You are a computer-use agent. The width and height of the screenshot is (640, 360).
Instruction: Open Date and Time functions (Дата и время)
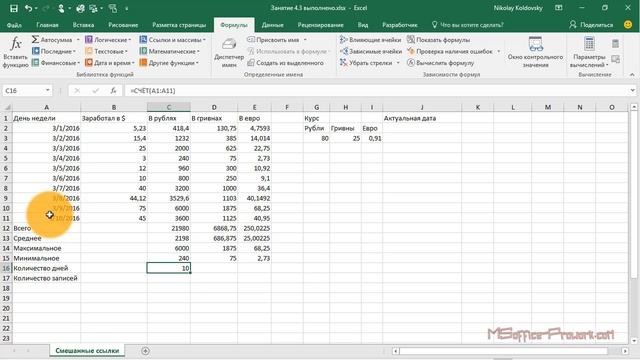(110, 63)
